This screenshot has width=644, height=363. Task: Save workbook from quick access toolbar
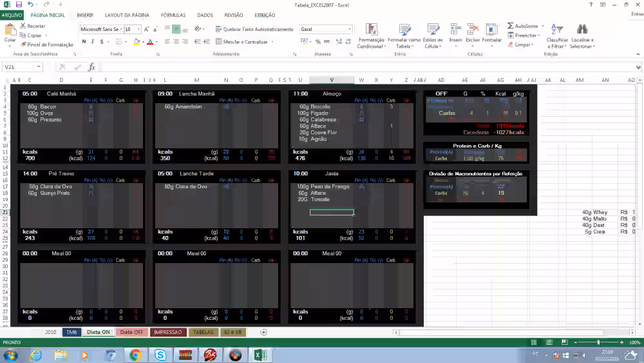[x=19, y=5]
